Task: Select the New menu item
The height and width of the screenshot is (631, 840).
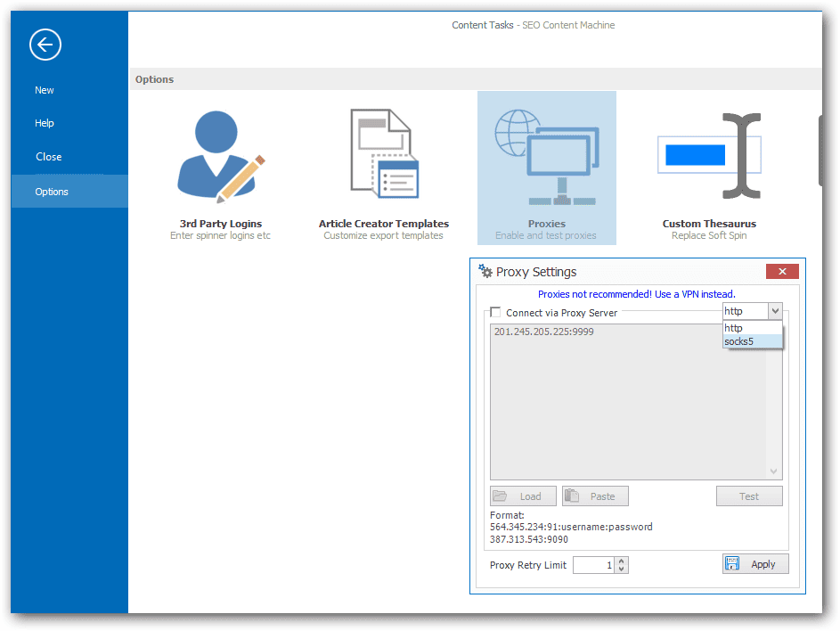Action: point(45,90)
